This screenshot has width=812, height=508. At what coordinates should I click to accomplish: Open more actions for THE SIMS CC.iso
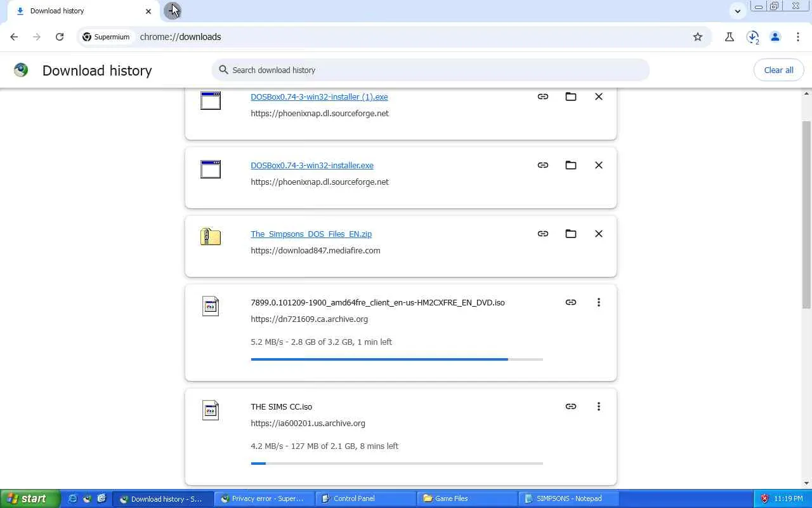(599, 406)
